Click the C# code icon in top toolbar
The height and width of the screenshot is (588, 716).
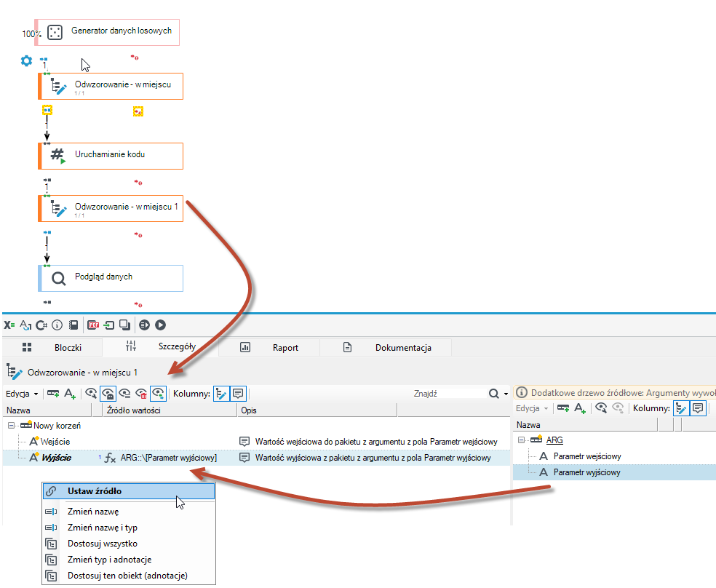pyautogui.click(x=41, y=325)
